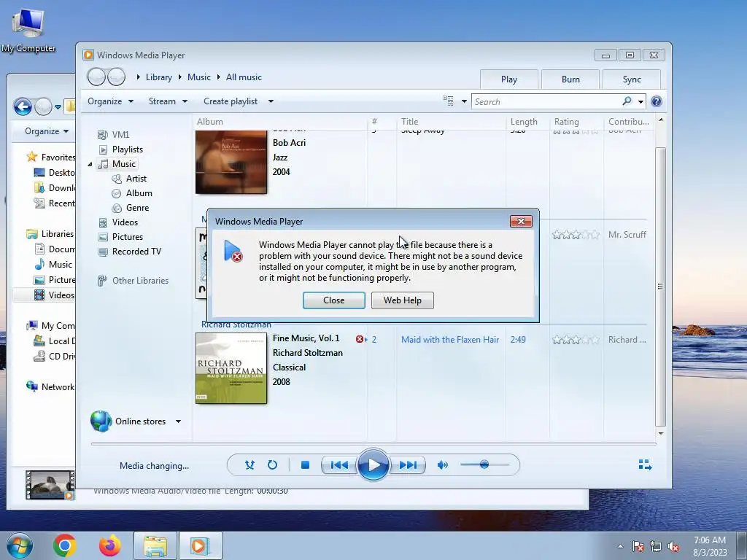Click the library vertical scrollbar
The image size is (747, 560).
[x=660, y=286]
